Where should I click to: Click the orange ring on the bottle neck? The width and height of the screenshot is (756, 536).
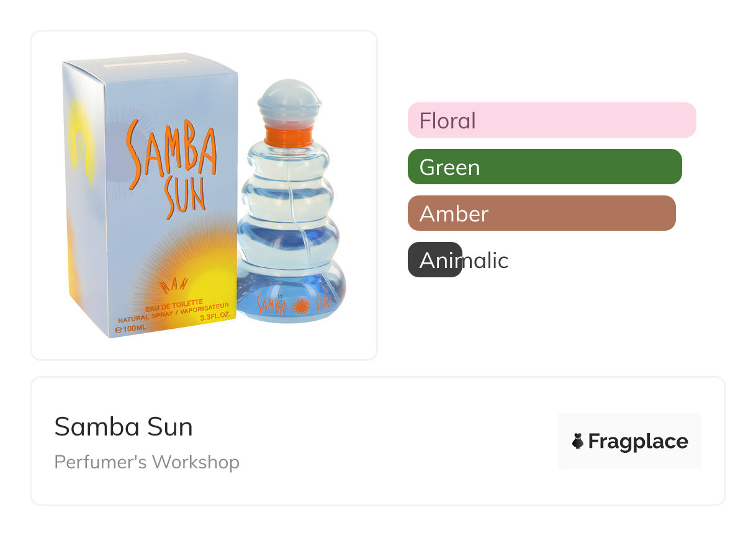pos(289,136)
